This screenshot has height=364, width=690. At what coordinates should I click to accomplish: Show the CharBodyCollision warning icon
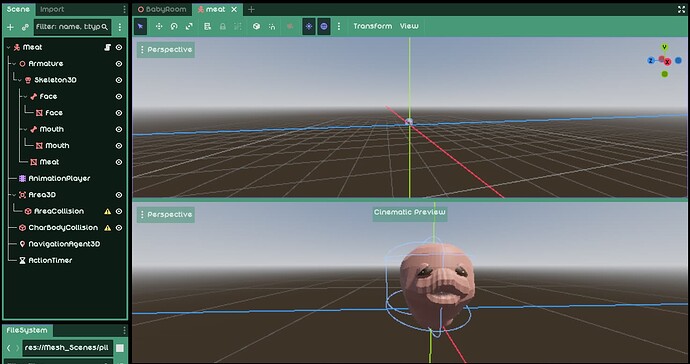tap(107, 228)
